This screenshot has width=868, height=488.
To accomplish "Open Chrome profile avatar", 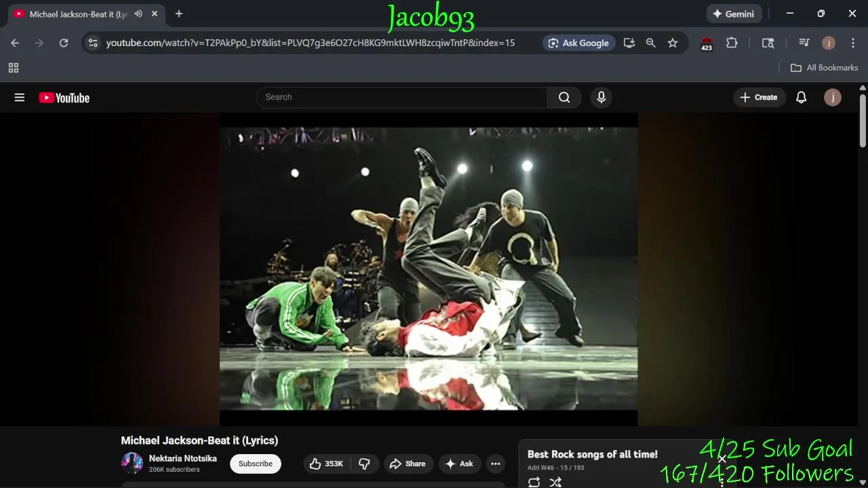I will (829, 43).
